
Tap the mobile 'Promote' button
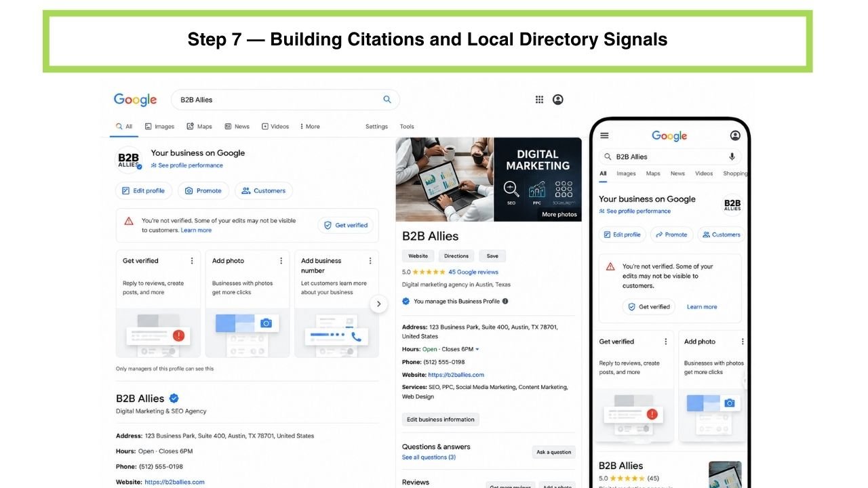pos(671,235)
